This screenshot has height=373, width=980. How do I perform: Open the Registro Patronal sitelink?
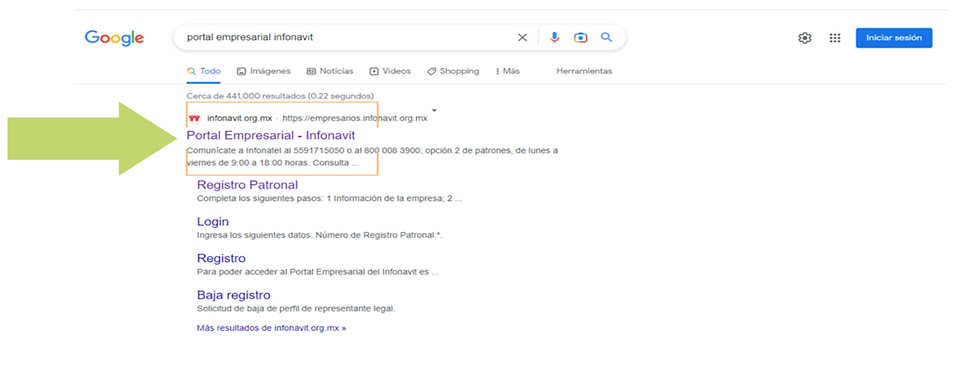coord(248,185)
